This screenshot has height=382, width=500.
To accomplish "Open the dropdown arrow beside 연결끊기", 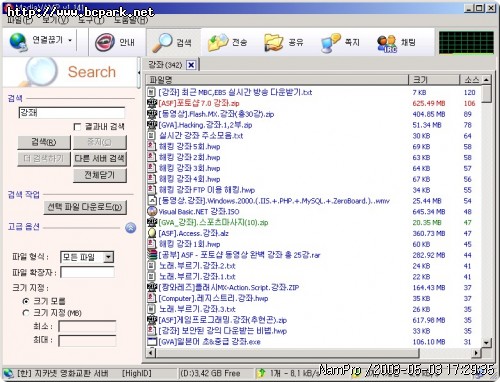I will coord(70,41).
